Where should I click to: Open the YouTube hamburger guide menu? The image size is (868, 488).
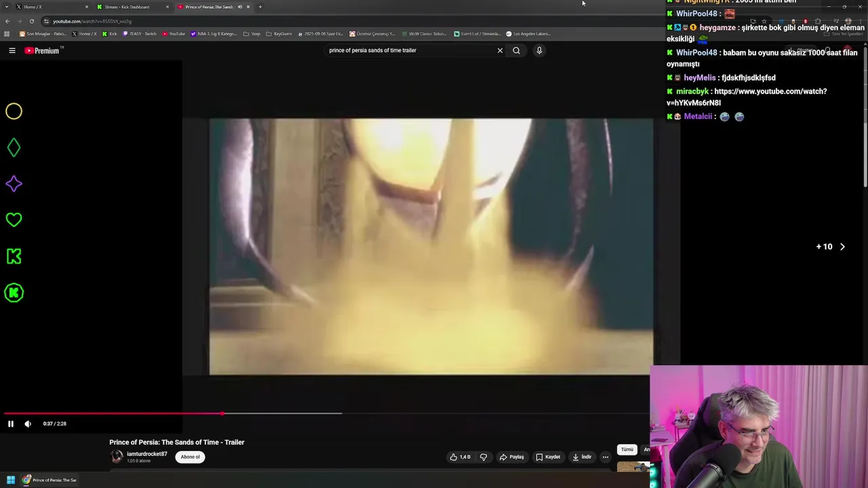pyautogui.click(x=12, y=50)
